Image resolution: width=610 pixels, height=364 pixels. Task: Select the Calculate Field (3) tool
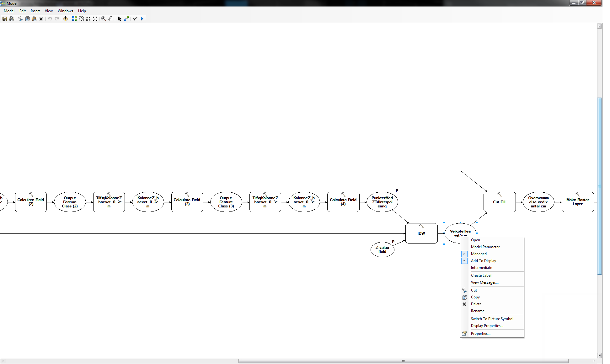point(187,202)
